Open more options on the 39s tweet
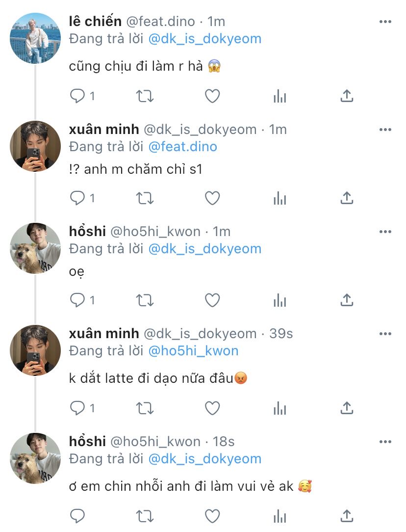The image size is (406, 532). [385, 334]
